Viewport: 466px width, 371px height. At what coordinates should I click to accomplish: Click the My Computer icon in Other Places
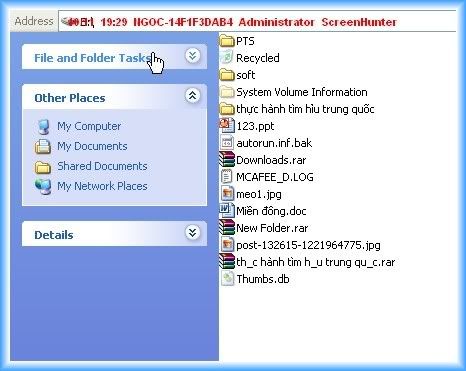[43, 127]
